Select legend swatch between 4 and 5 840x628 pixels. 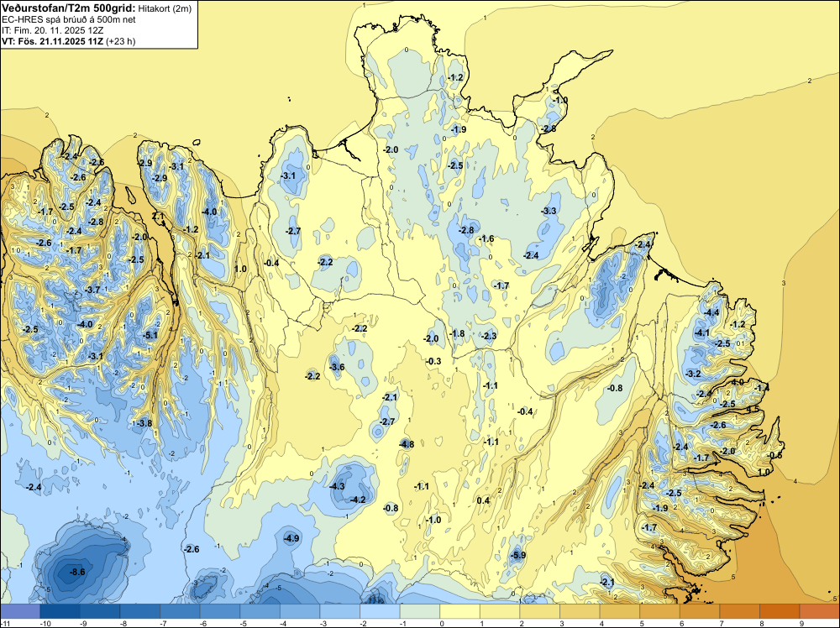click(620, 611)
